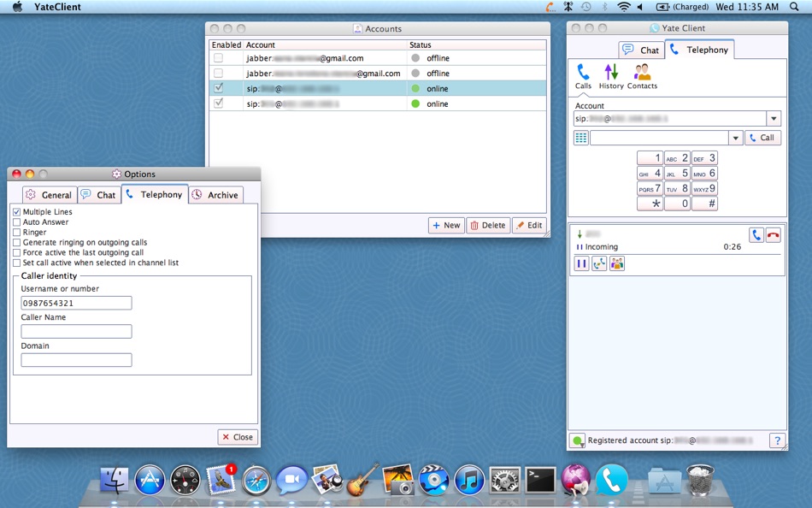Open System Preferences from the Dock
The width and height of the screenshot is (812, 508).
coord(505,480)
